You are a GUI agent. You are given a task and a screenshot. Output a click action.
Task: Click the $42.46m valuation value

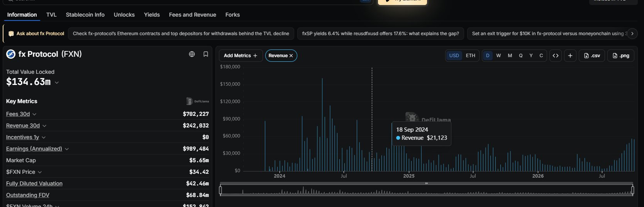(x=197, y=183)
